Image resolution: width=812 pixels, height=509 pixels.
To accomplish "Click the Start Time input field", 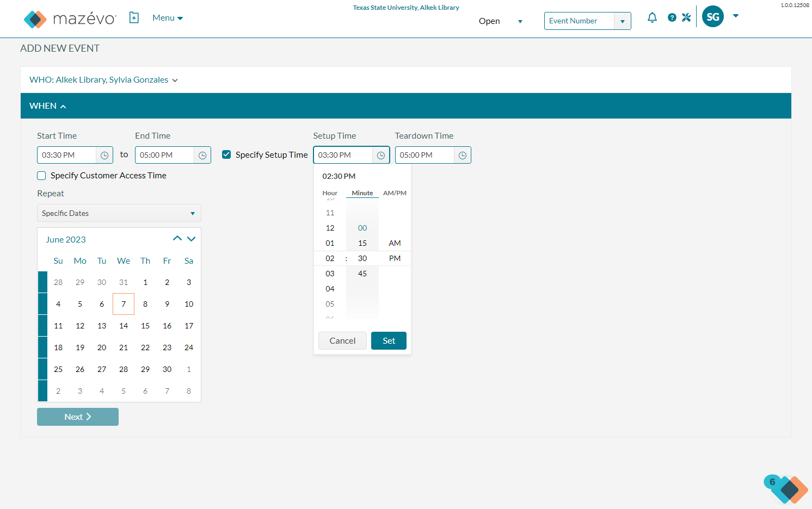I will coord(67,156).
